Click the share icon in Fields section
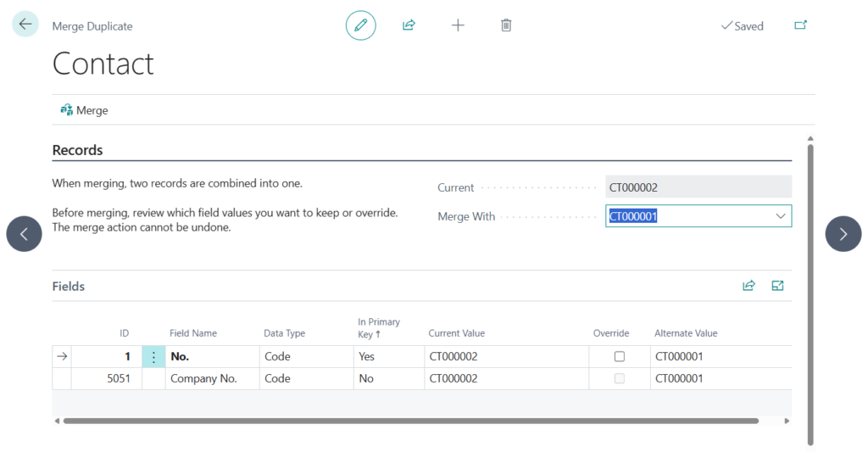The width and height of the screenshot is (868, 452). pyautogui.click(x=748, y=286)
